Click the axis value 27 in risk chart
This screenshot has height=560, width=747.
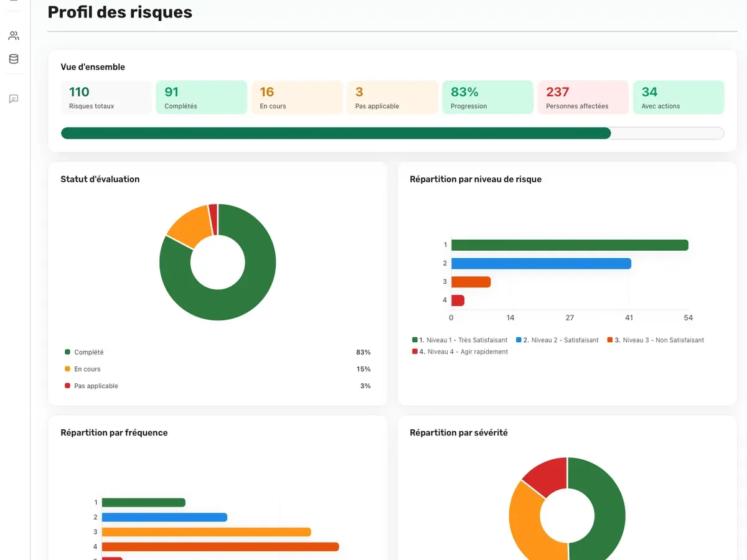point(570,318)
